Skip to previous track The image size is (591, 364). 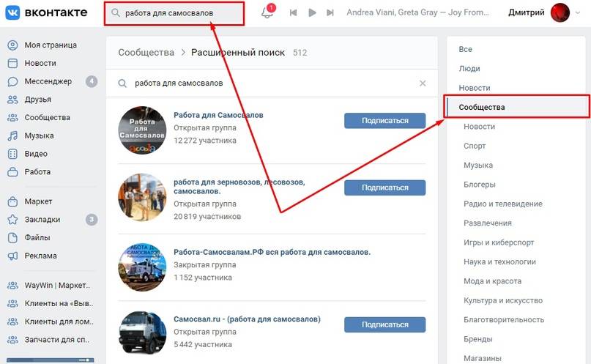(x=293, y=12)
